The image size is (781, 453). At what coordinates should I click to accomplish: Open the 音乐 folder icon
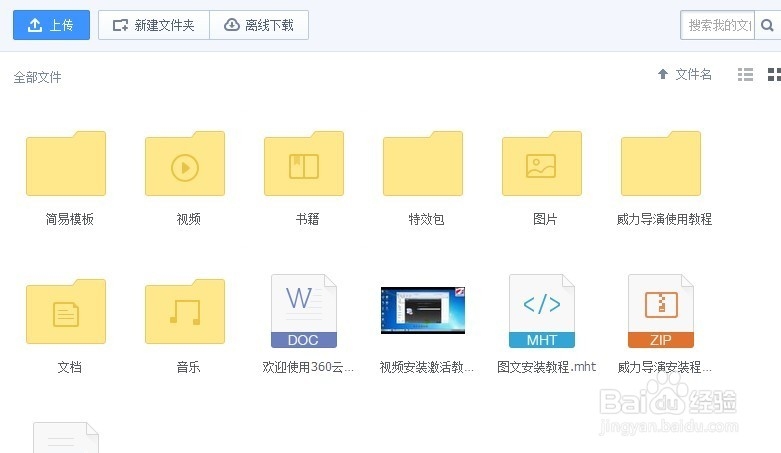tap(185, 311)
